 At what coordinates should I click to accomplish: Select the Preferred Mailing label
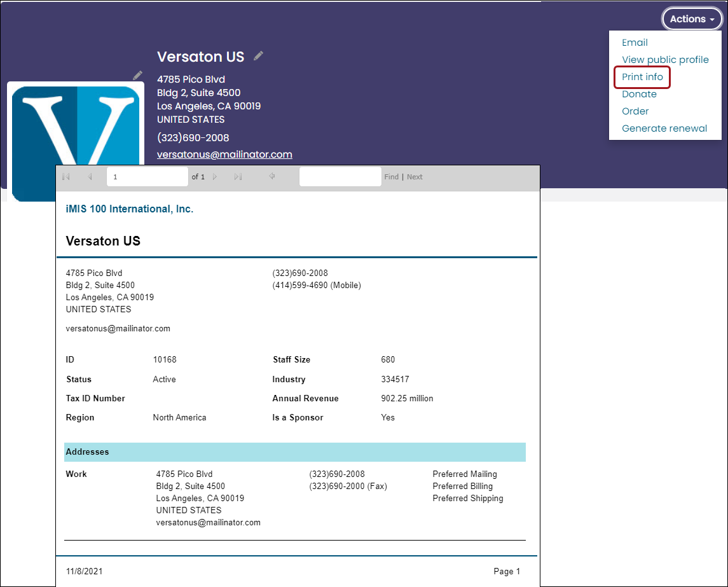[465, 474]
